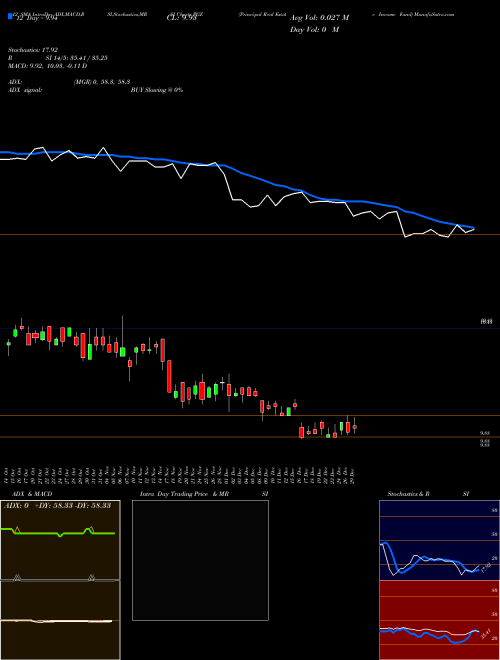
Task: Click the final date label on the date axis
Action: point(351,476)
